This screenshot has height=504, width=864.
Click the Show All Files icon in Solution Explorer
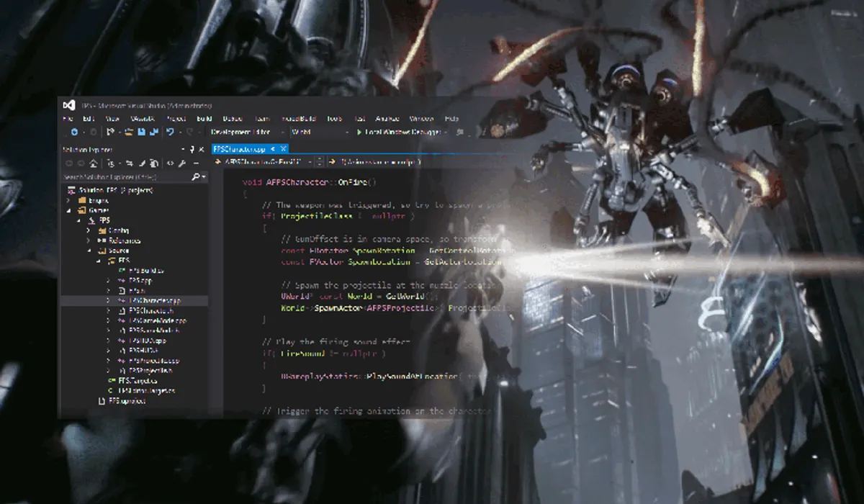(x=153, y=163)
